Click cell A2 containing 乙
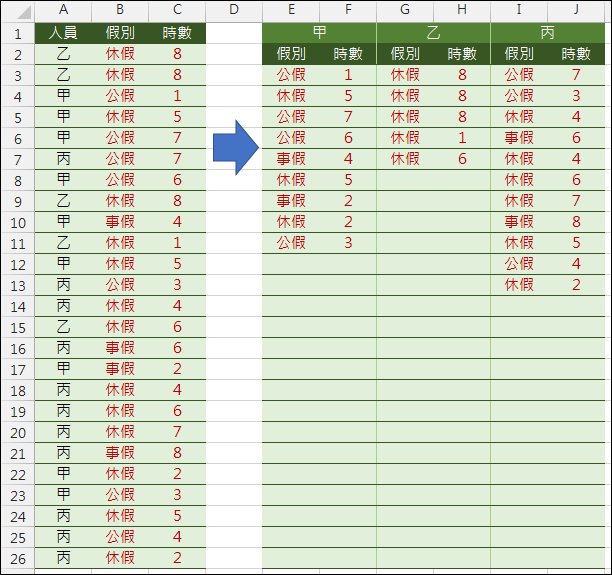The height and width of the screenshot is (575, 612). pos(63,54)
